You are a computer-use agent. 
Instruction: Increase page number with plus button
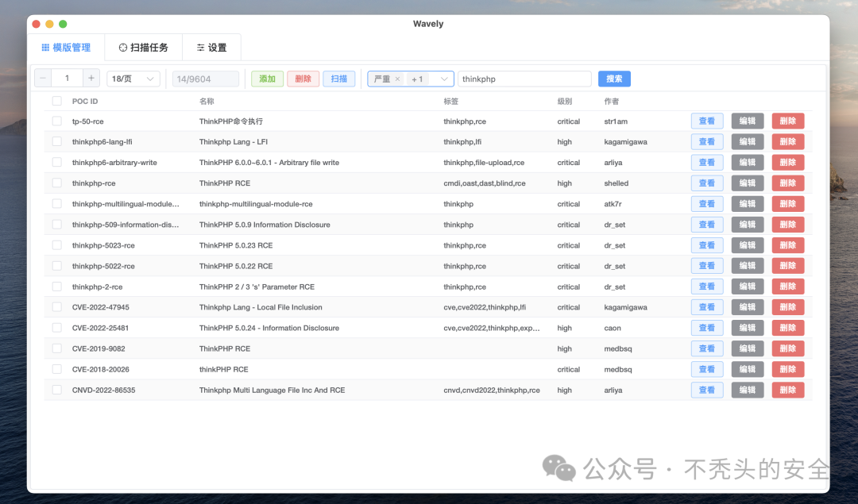click(x=91, y=78)
